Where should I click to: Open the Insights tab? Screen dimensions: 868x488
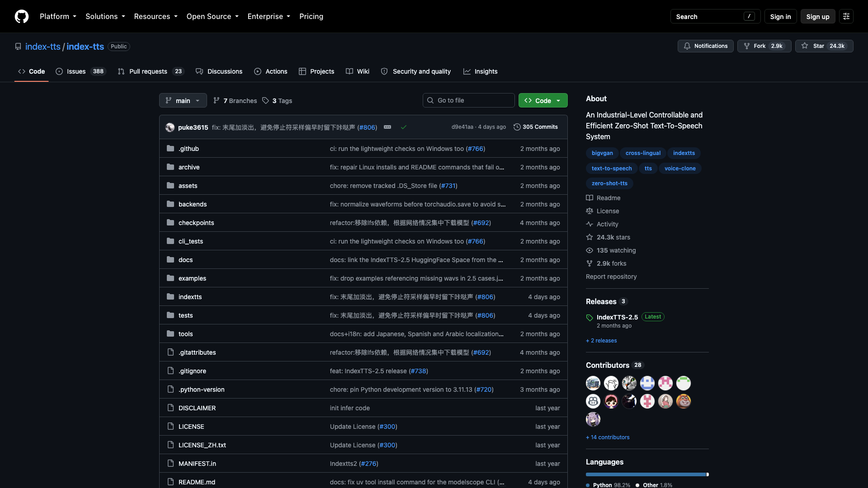click(x=481, y=71)
